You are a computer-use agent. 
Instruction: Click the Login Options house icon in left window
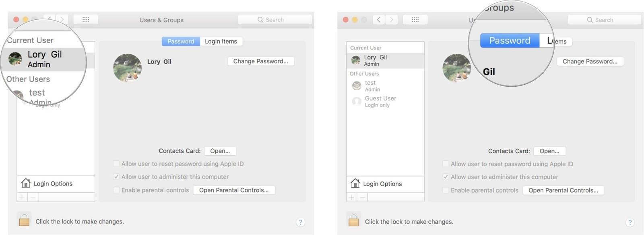click(26, 183)
